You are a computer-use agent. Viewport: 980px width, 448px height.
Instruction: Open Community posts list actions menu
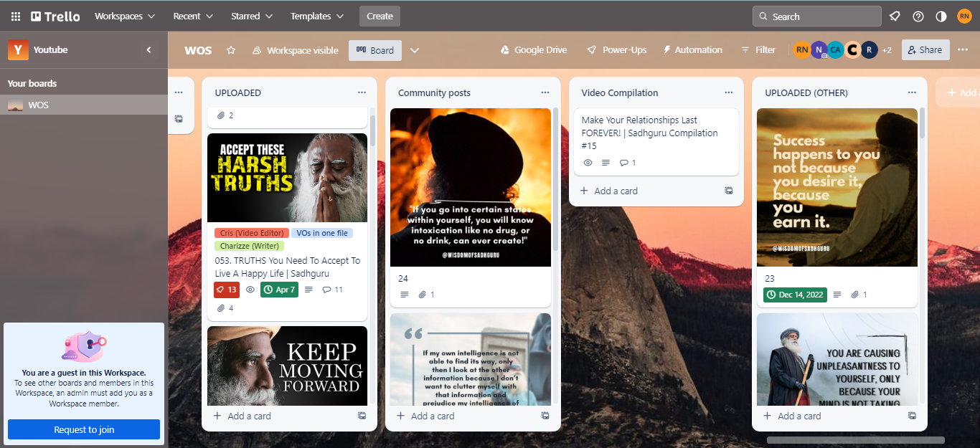click(545, 92)
